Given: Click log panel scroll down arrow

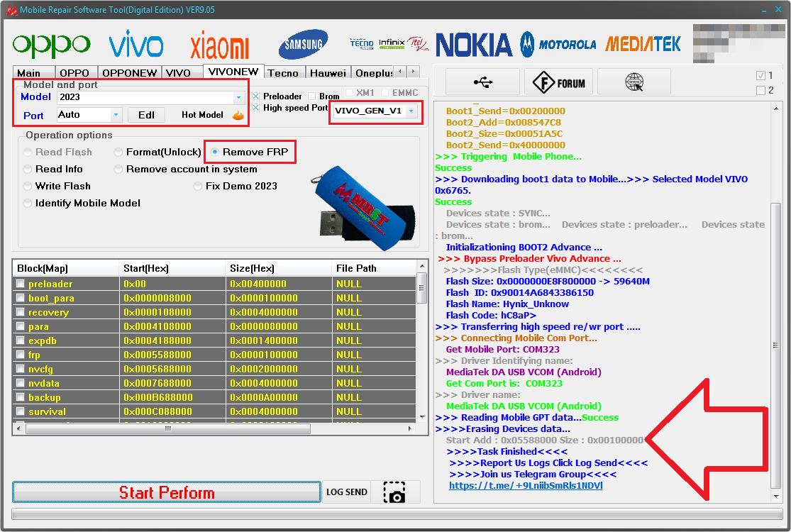Looking at the screenshot, I should pos(776,497).
